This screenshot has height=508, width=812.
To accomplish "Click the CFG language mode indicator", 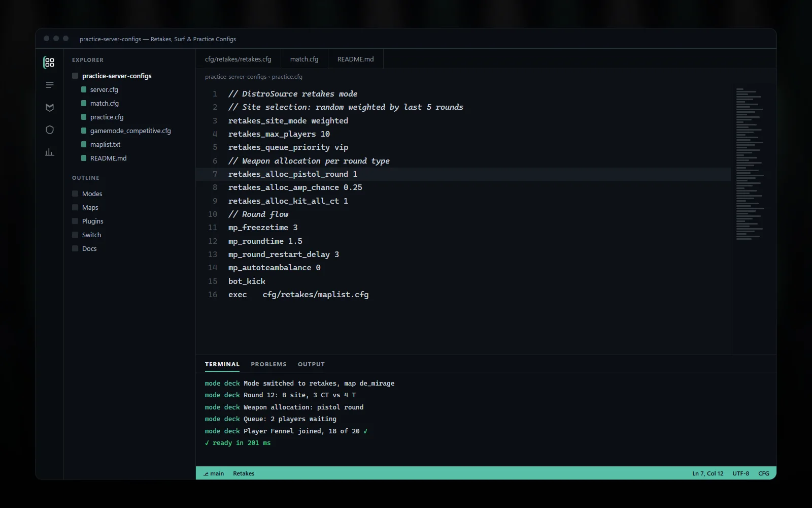I will coord(763,473).
